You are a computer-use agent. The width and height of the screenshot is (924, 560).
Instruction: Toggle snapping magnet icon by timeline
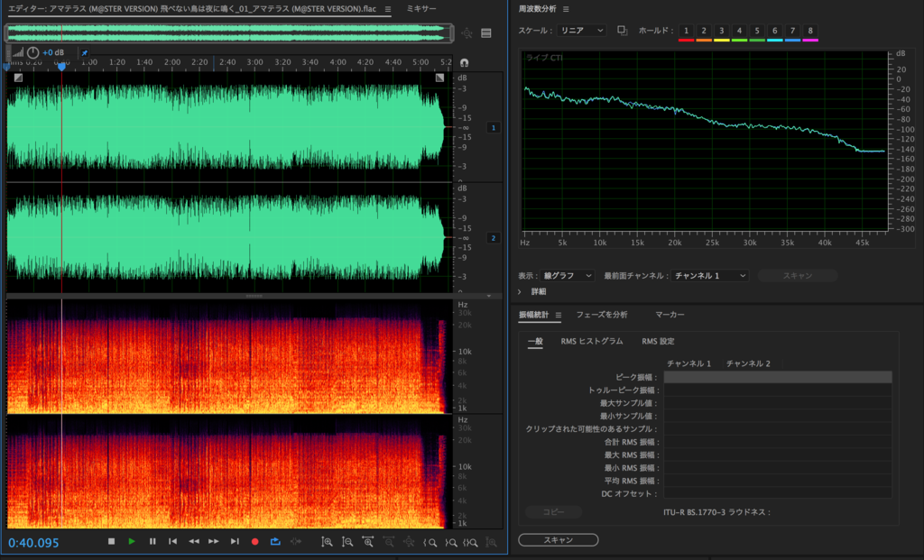click(465, 62)
